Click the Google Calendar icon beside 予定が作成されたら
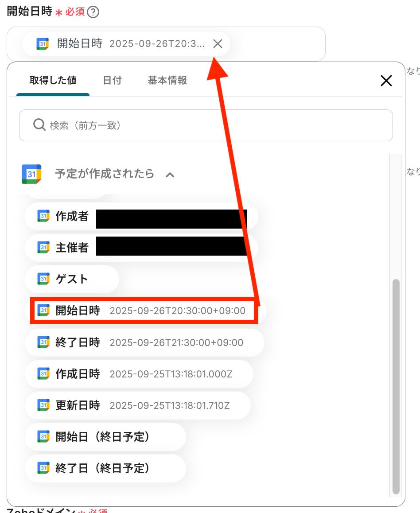The height and width of the screenshot is (513, 420). coord(31,174)
